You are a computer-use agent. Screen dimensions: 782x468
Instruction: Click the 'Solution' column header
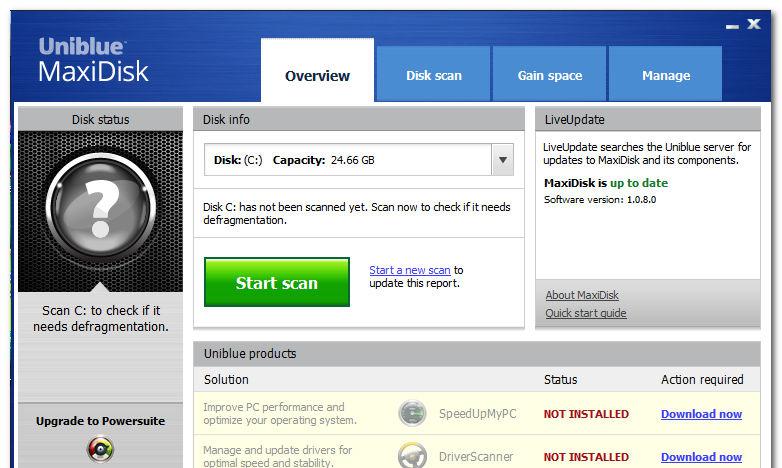click(226, 379)
